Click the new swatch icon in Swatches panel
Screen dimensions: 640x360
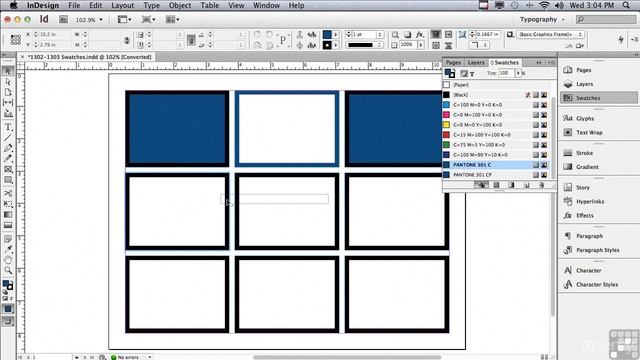(x=526, y=185)
